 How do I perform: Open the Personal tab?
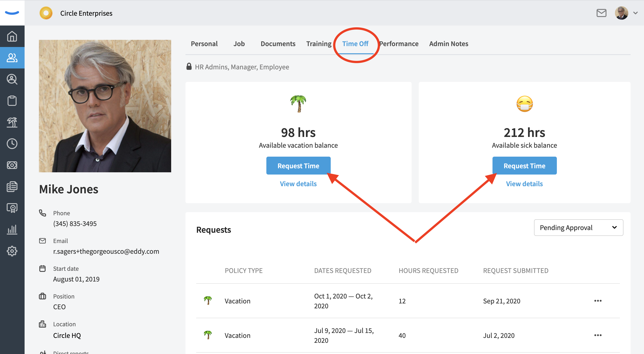pos(204,43)
